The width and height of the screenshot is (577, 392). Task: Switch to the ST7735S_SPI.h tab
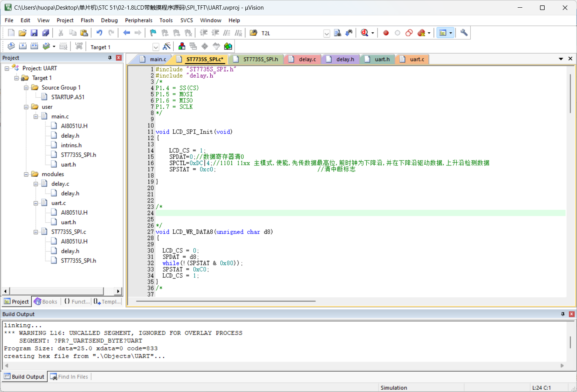coord(257,59)
